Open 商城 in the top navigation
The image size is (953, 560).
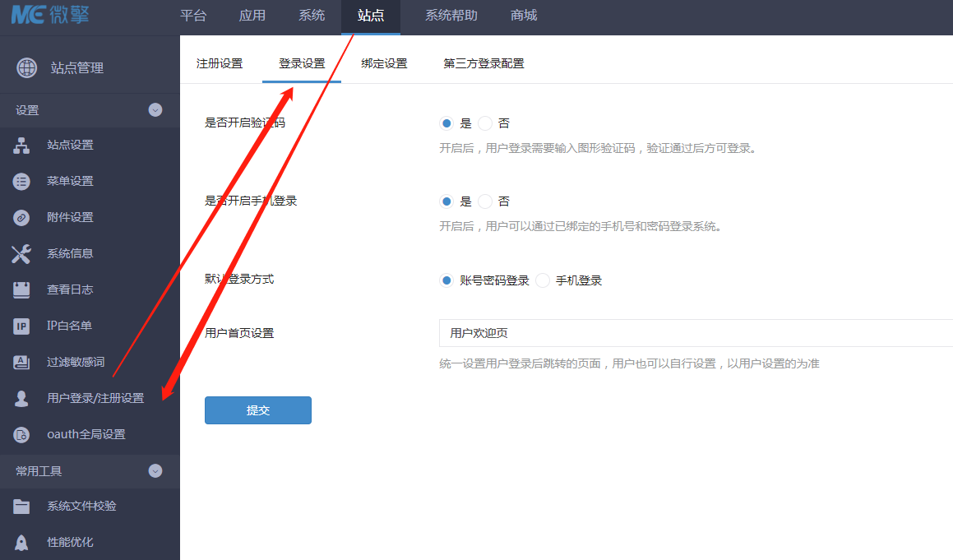[524, 16]
